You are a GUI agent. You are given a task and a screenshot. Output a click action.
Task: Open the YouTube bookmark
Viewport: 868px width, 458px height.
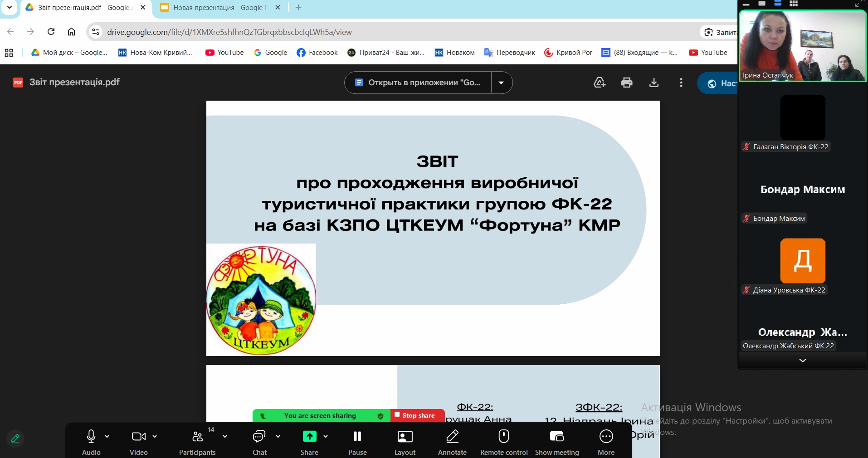(224, 53)
